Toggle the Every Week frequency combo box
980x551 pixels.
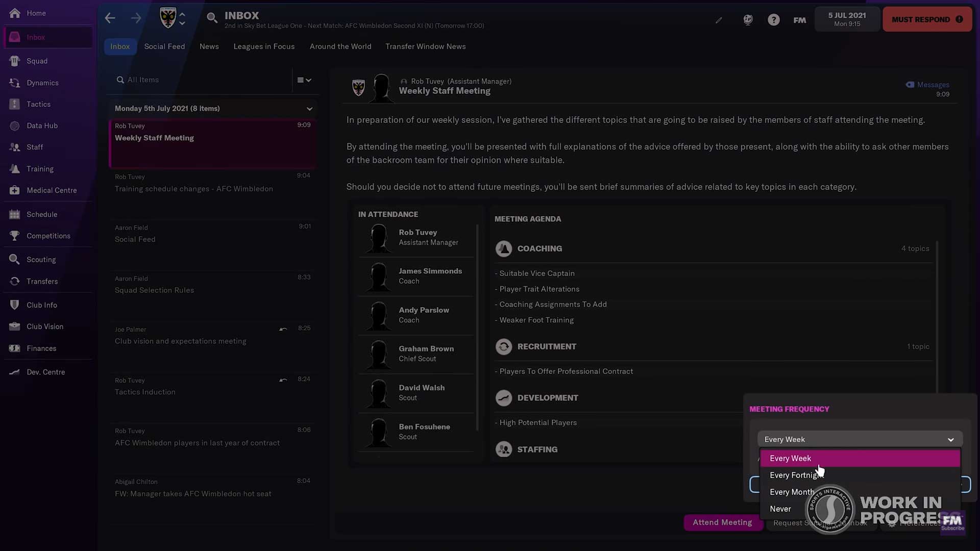coord(860,439)
